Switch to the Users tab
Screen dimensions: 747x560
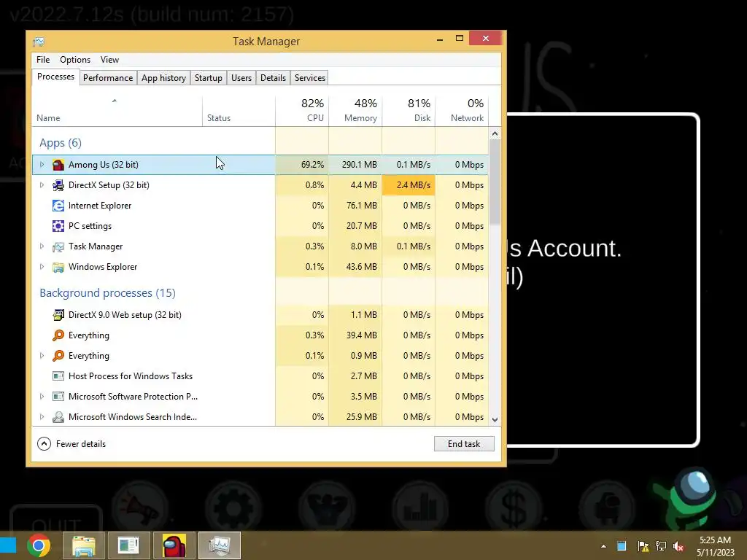(x=241, y=78)
